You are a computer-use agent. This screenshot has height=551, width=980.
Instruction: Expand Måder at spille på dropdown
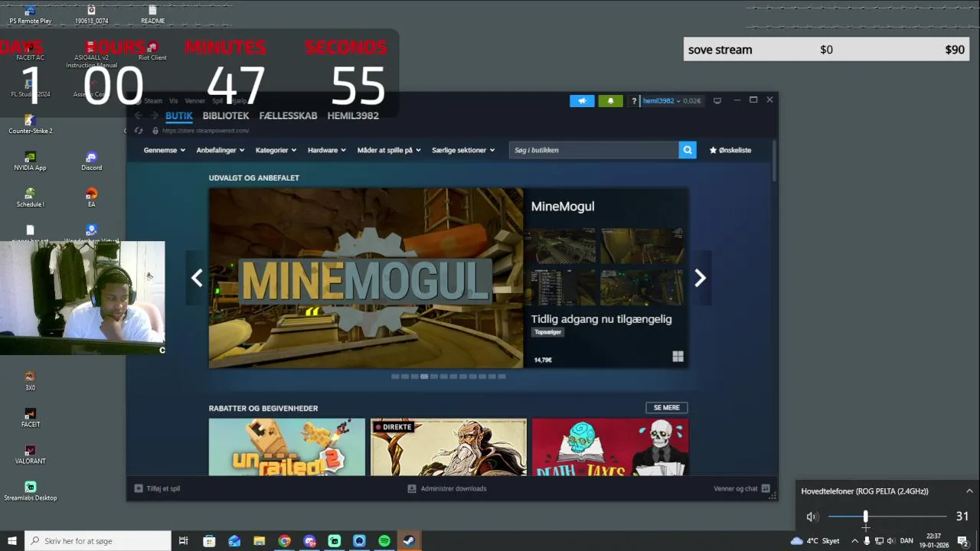389,150
